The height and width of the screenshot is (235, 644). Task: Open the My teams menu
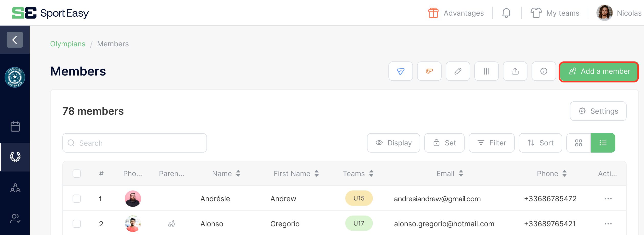[x=555, y=13]
